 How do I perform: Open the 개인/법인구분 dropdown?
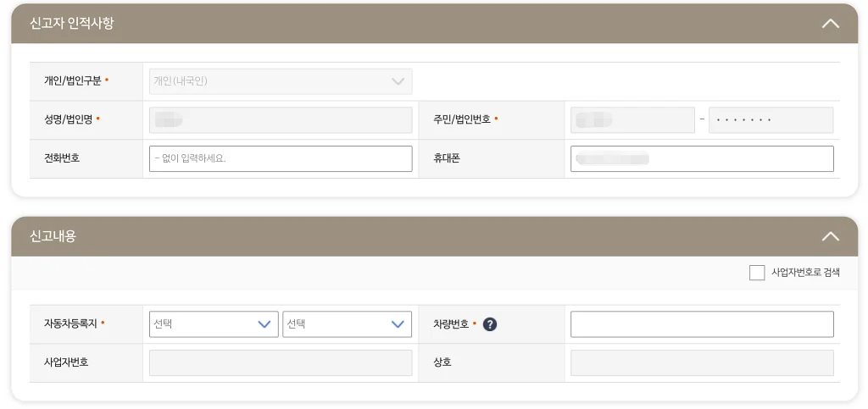281,81
